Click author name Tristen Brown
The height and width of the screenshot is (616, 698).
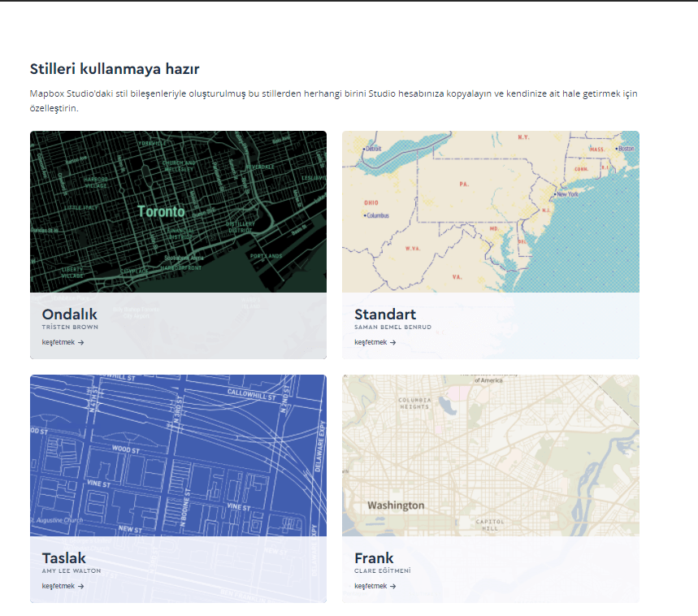tap(71, 328)
